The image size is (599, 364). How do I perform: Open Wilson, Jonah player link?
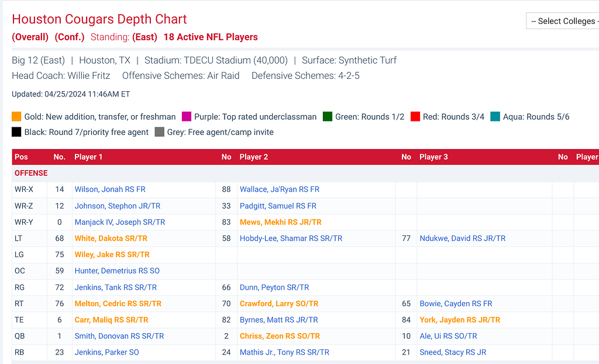(110, 189)
